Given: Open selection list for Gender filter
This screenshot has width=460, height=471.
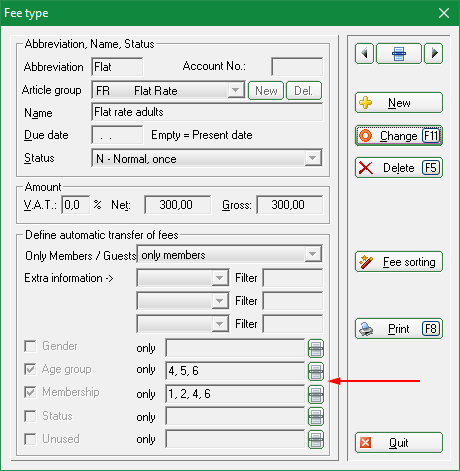Looking at the screenshot, I should (316, 349).
